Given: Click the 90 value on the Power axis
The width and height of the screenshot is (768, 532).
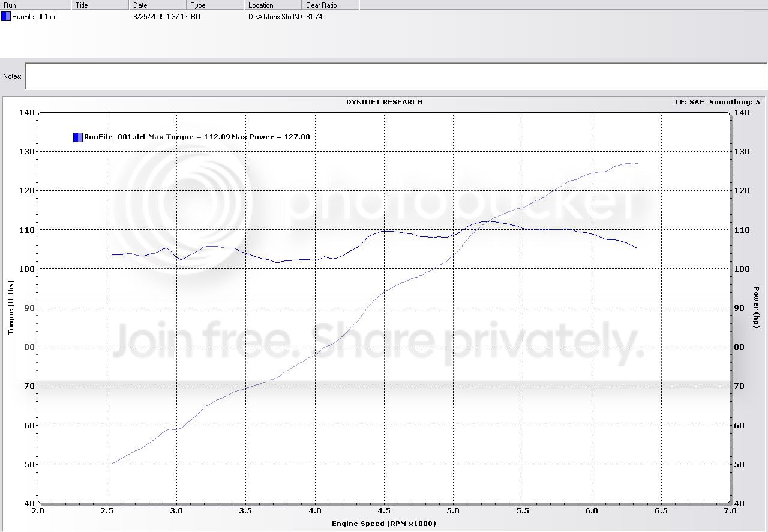Looking at the screenshot, I should click(739, 308).
